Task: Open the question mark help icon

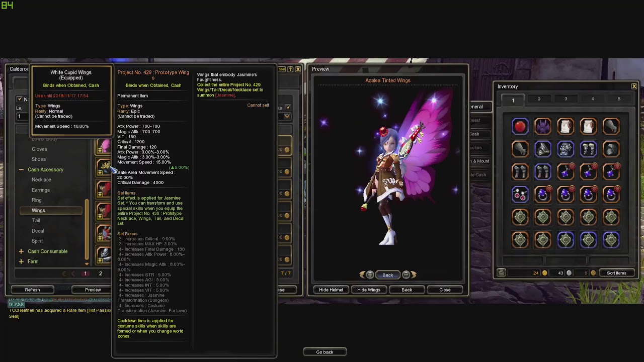Action: (x=290, y=69)
